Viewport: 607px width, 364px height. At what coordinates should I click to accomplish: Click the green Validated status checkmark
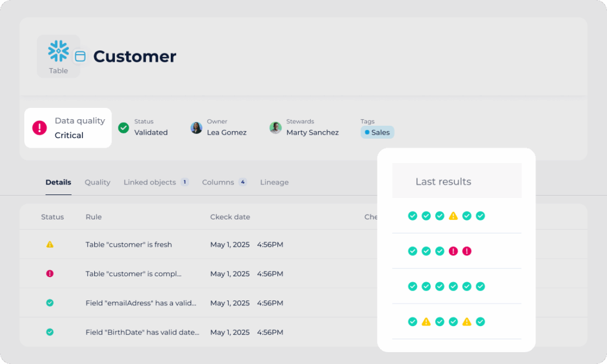coord(123,127)
